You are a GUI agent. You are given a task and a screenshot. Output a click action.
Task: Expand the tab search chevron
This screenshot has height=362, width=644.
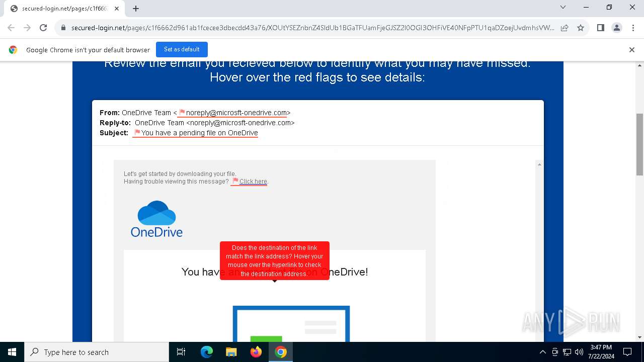(563, 7)
